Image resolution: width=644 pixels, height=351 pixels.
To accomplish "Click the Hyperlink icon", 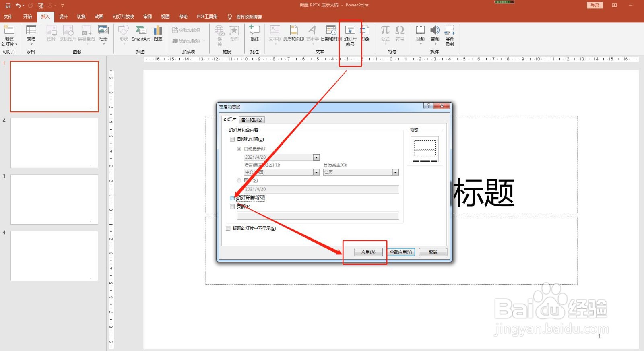I will [x=219, y=31].
